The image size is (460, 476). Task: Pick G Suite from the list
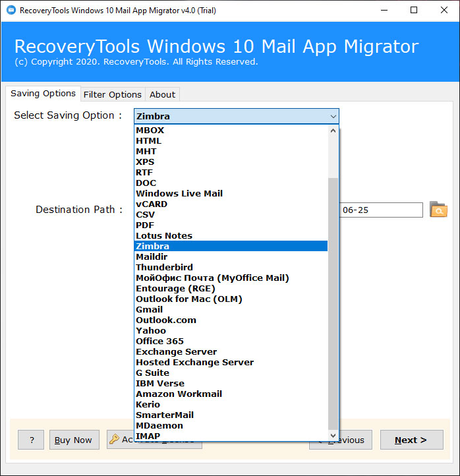tap(231, 372)
